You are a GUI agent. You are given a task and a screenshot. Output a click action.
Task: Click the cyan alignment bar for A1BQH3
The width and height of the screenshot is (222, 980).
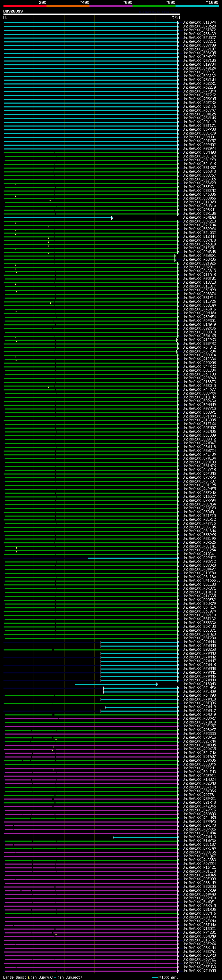117,685
